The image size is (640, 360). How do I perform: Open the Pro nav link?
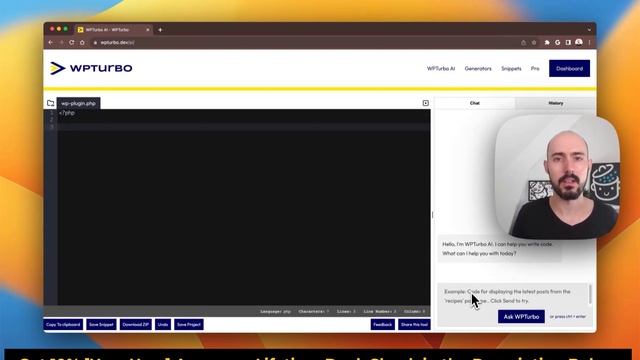tap(535, 69)
